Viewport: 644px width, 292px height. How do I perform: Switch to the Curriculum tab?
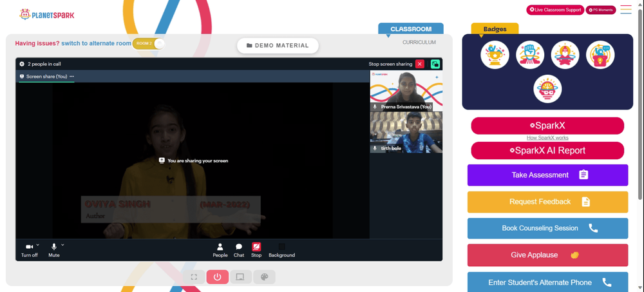[x=419, y=43]
